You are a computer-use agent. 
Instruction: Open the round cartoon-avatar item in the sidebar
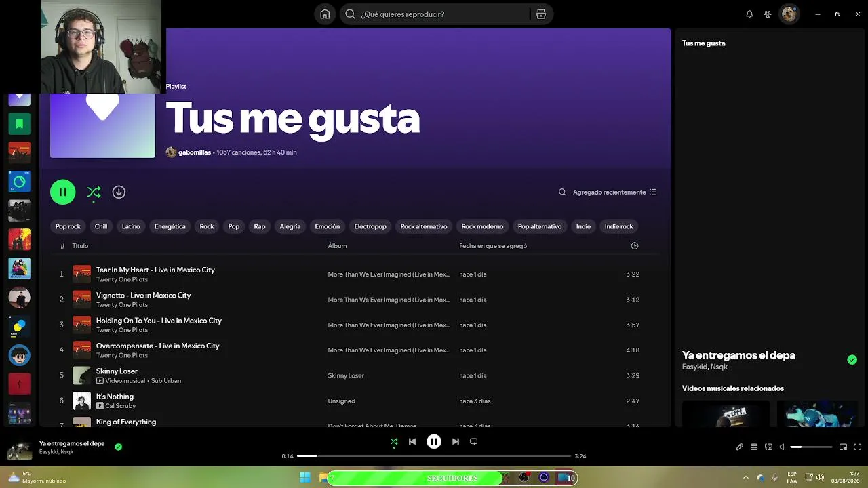click(19, 355)
